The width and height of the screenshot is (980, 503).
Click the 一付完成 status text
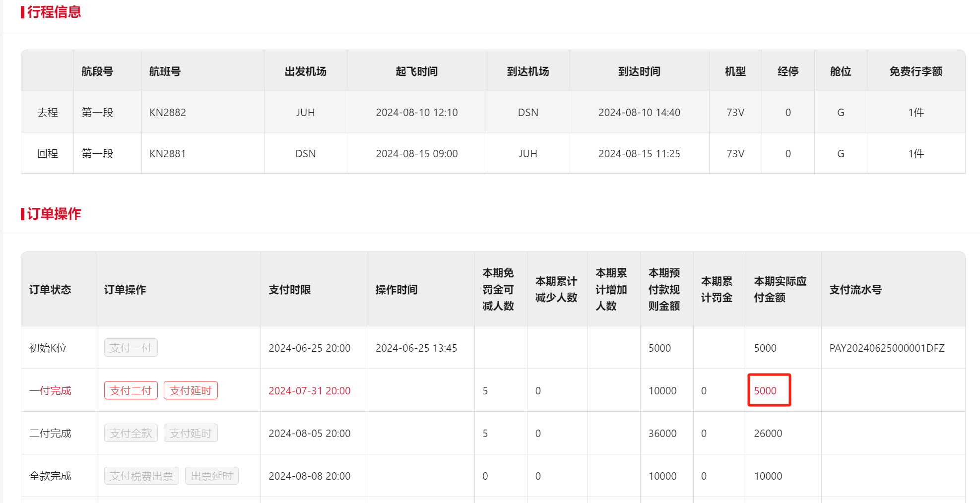(50, 391)
